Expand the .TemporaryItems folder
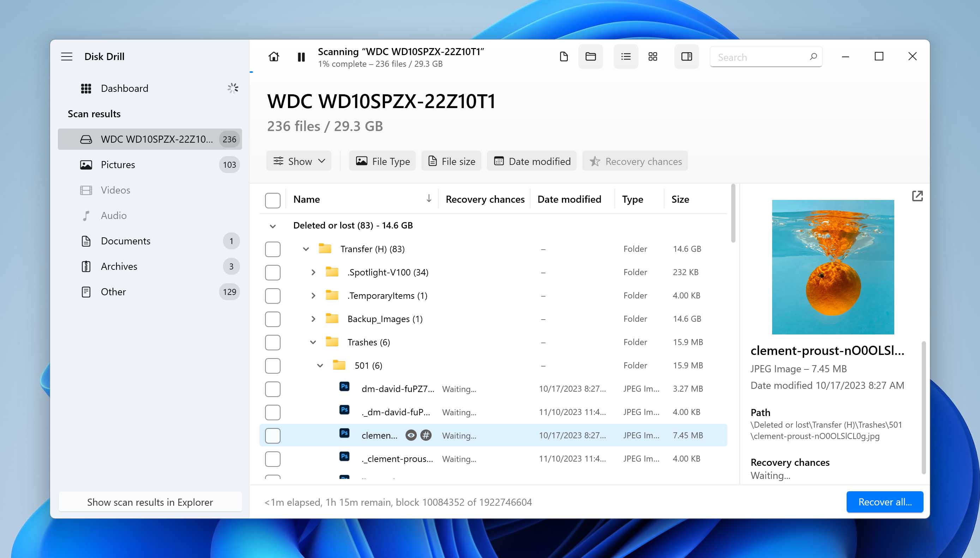The height and width of the screenshot is (558, 980). pyautogui.click(x=313, y=296)
